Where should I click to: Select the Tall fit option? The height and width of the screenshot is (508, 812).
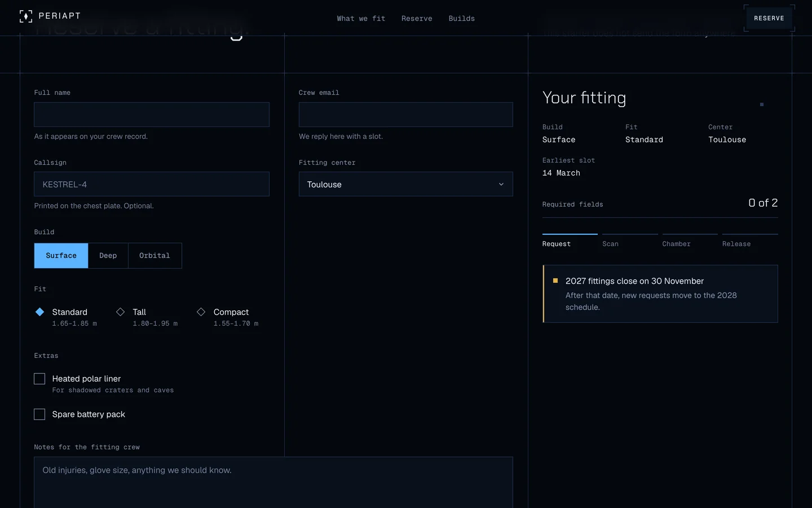pos(147,317)
